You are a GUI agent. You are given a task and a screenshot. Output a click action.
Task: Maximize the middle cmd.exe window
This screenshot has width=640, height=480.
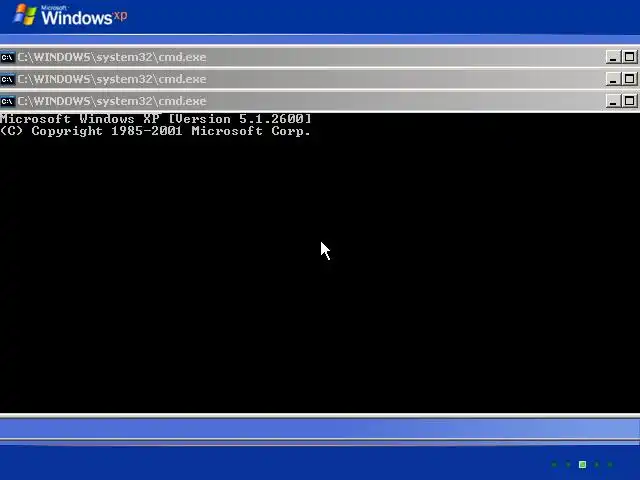point(629,79)
